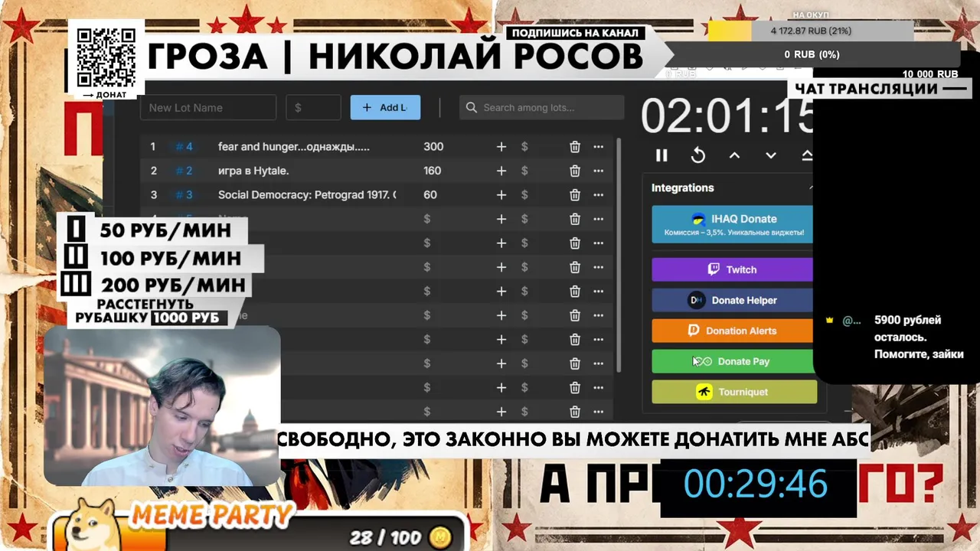Reset the auction timer with circular arrow
This screenshot has height=551, width=980.
(698, 155)
